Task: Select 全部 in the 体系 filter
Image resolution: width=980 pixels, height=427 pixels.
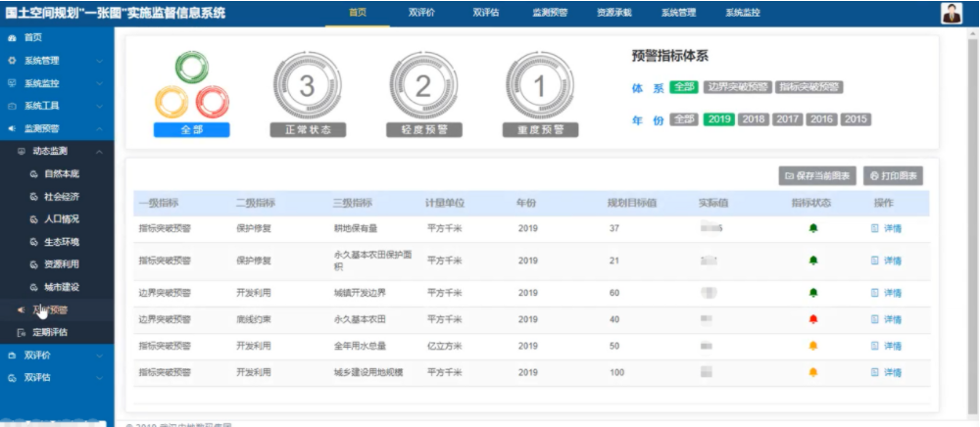Action: point(684,87)
